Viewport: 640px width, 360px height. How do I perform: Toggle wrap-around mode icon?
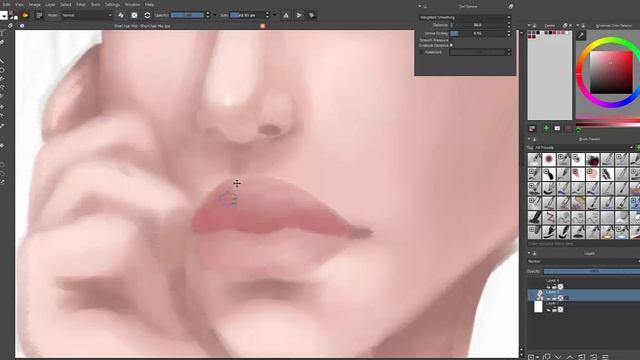coord(312,16)
